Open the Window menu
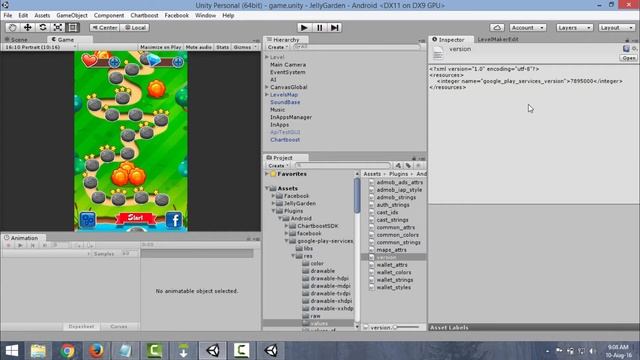Viewport: 640px width, 360px height. [205, 15]
